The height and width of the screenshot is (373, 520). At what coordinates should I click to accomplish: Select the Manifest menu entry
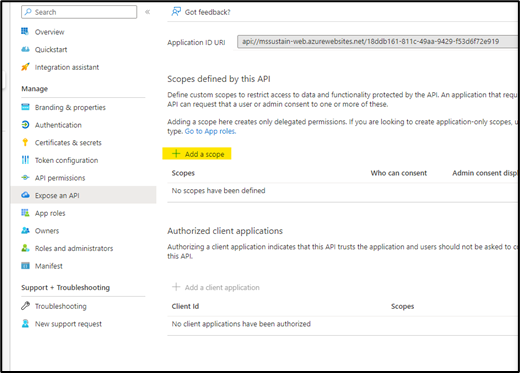[49, 266]
